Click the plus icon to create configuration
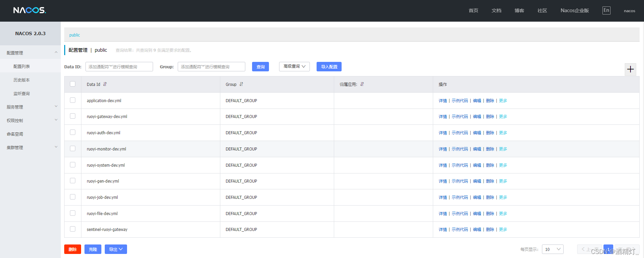Screen dimensions: 644x258 (x=630, y=69)
